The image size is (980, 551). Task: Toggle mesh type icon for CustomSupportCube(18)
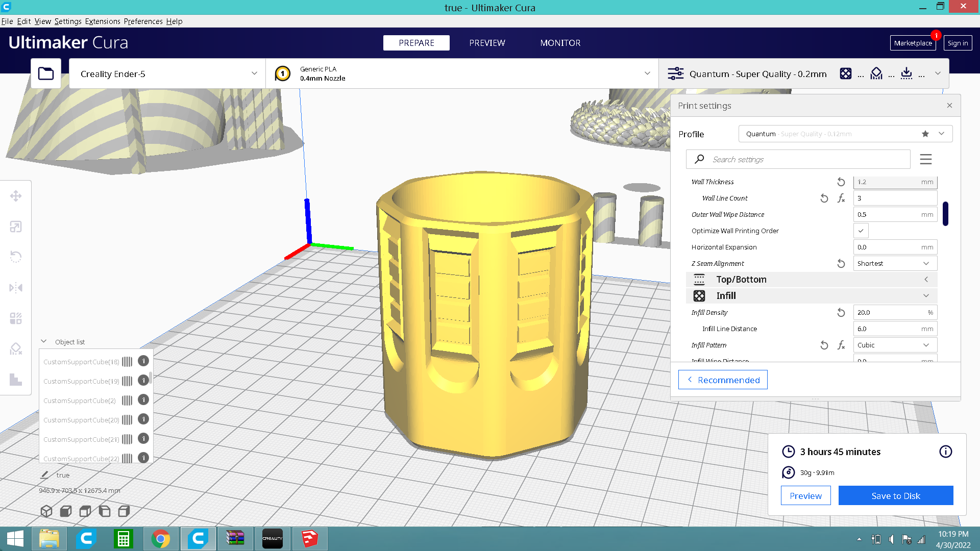coord(127,362)
